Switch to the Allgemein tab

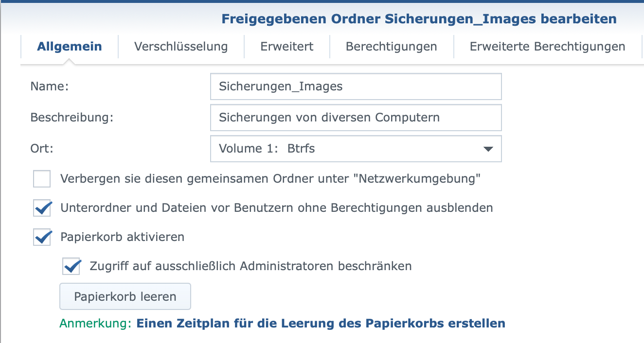pyautogui.click(x=70, y=47)
